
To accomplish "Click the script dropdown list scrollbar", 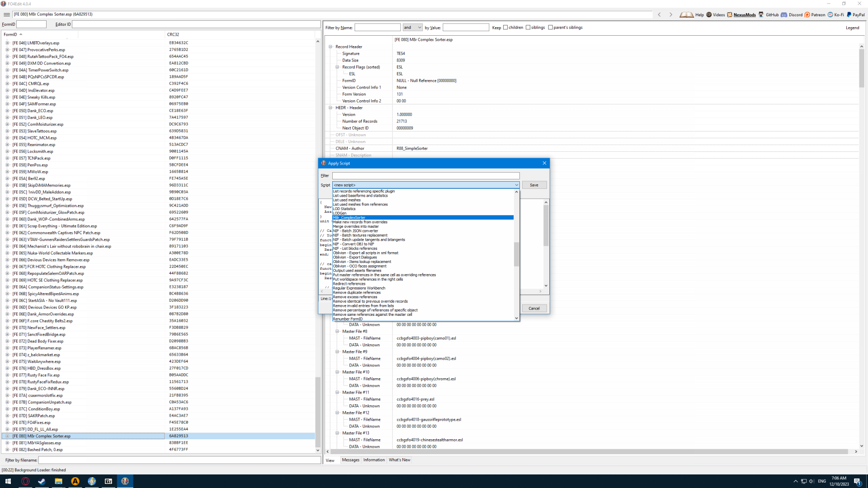I will coord(516,254).
